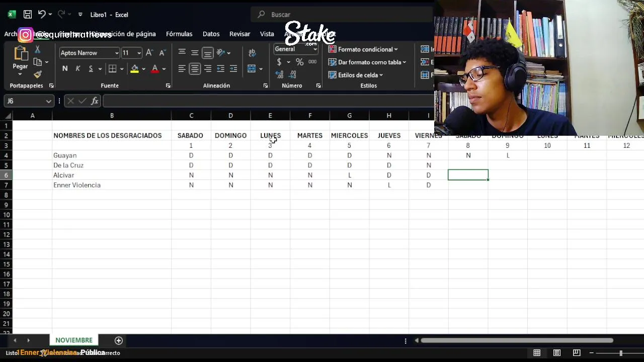Open the Disposición de página tab

(x=124, y=34)
